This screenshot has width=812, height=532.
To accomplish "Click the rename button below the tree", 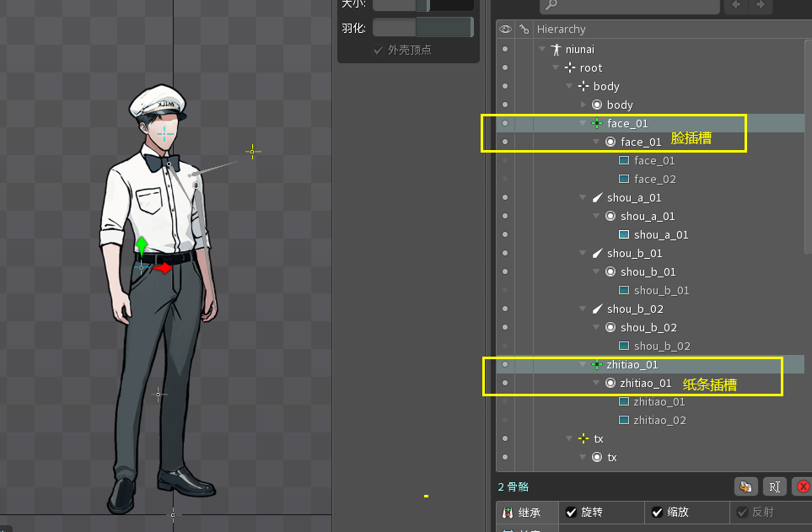I will 774,486.
